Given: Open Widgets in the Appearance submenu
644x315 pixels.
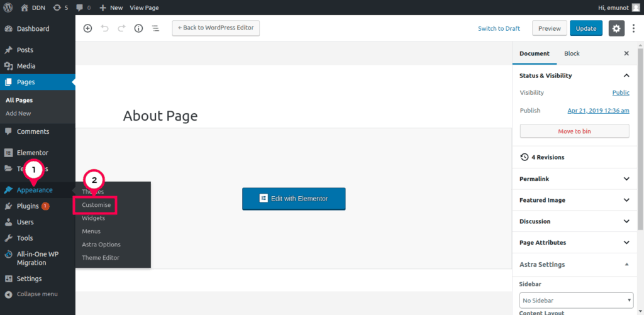Looking at the screenshot, I should pos(93,218).
